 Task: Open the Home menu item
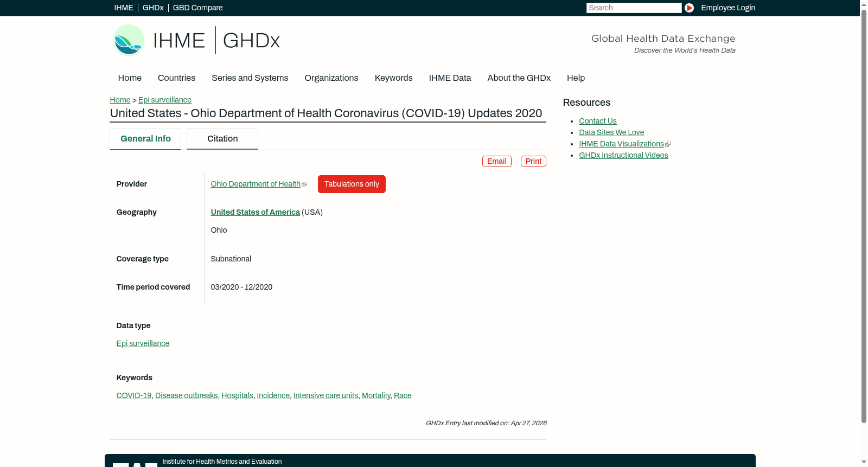click(x=130, y=78)
